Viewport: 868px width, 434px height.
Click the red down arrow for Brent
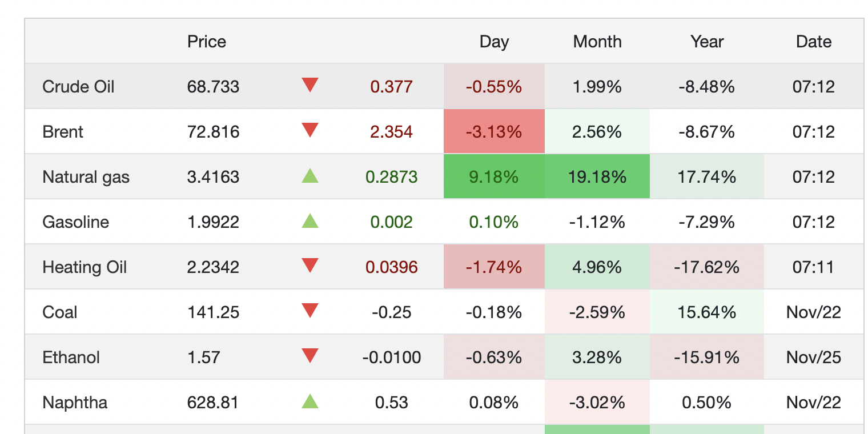(310, 131)
